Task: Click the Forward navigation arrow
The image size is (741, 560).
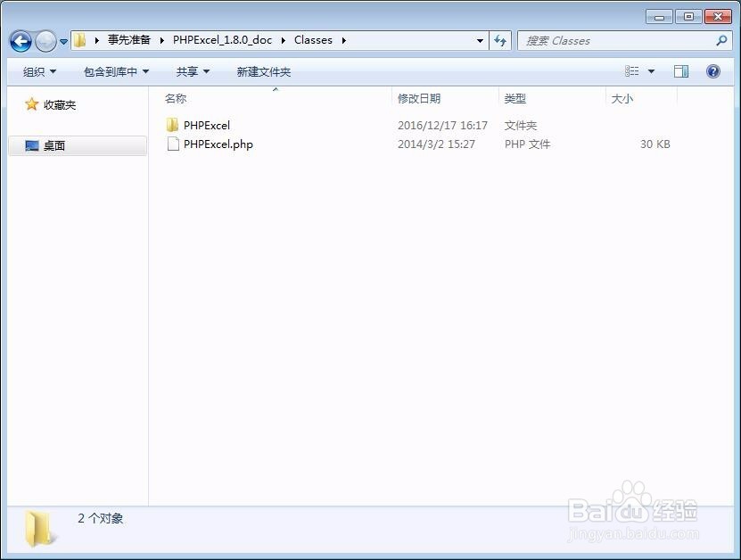Action: pyautogui.click(x=45, y=41)
